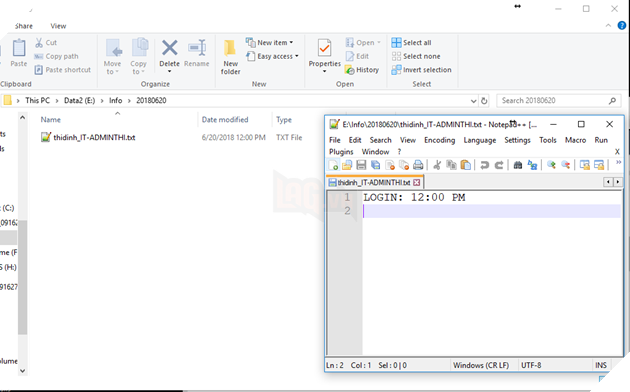This screenshot has width=630, height=392.
Task: Click the Paste icon in Notepad++ toolbar
Action: [466, 165]
